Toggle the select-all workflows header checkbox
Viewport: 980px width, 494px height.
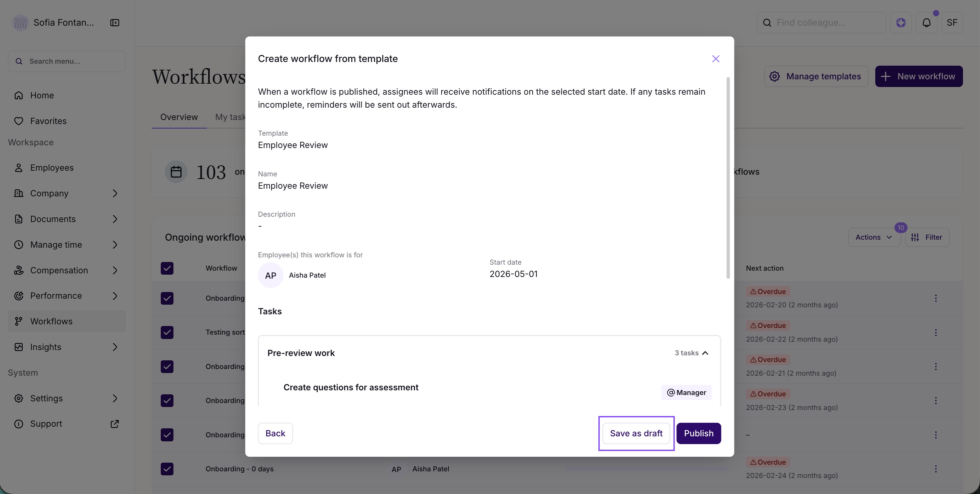[x=167, y=268]
